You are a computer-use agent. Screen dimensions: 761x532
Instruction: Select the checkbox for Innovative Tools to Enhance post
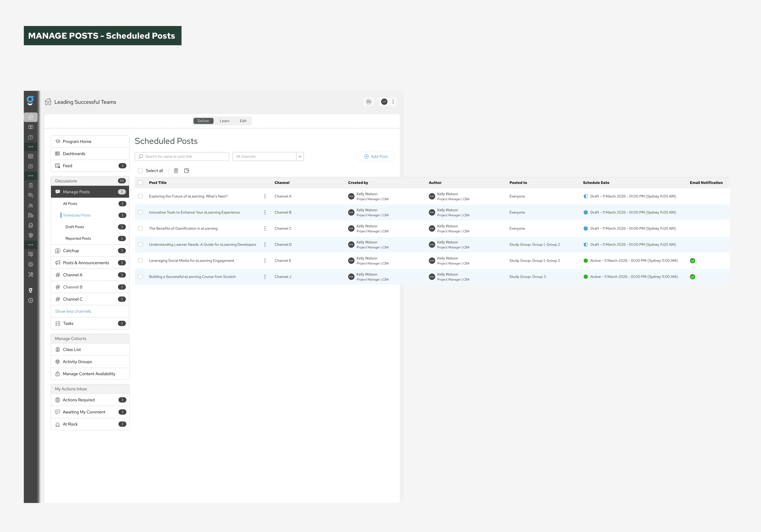[x=141, y=212]
